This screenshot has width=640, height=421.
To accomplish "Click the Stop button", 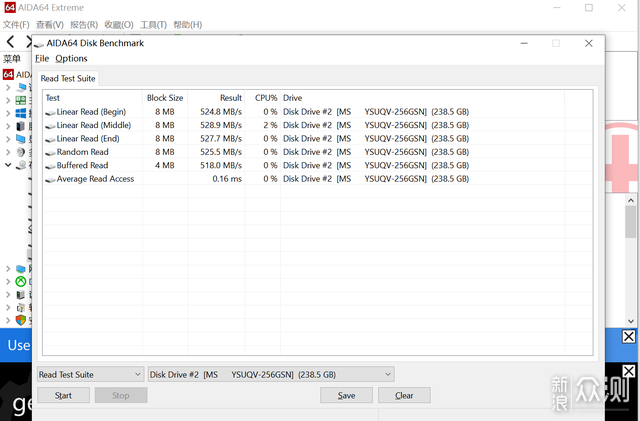I will tap(121, 395).
